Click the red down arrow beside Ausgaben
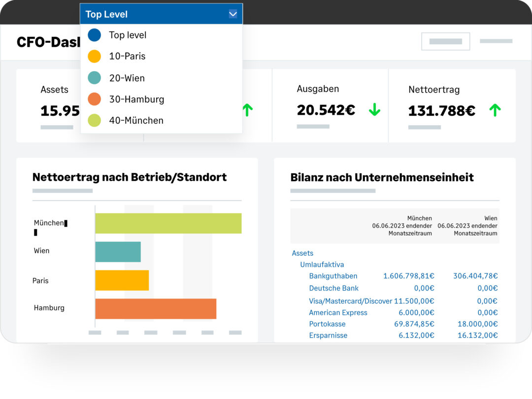The height and width of the screenshot is (399, 532). [x=374, y=110]
